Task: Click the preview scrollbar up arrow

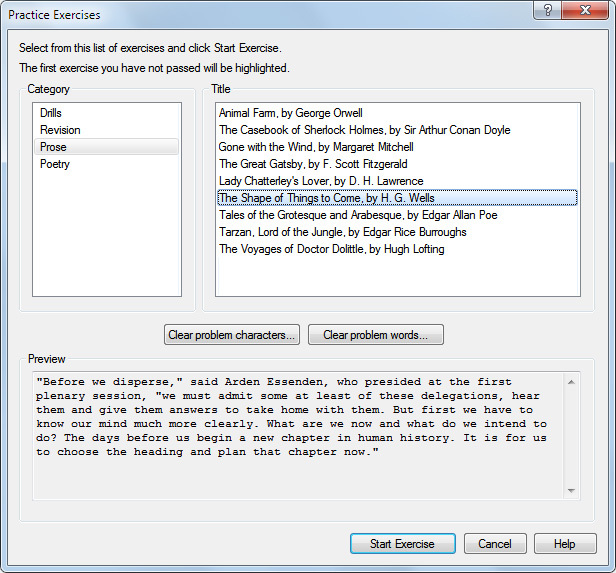Action: (572, 382)
